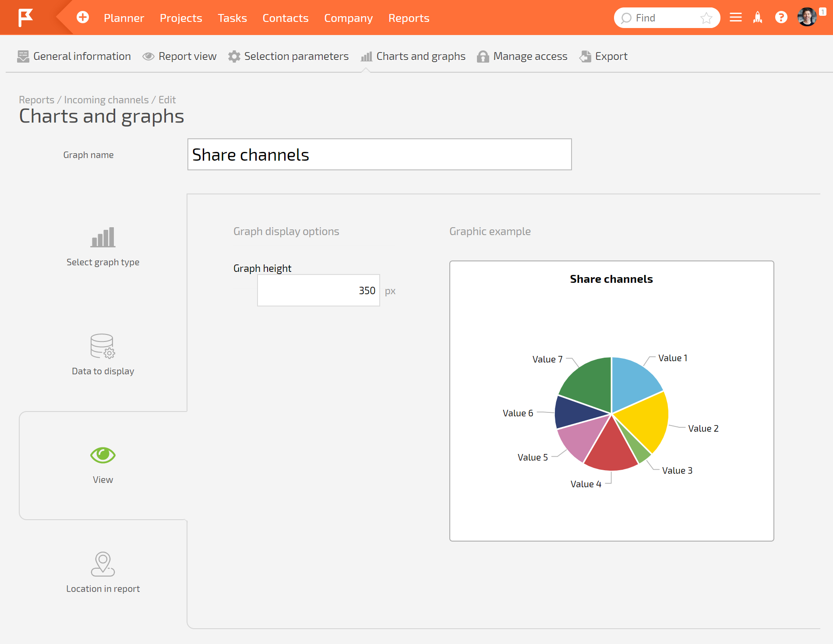Click the Incoming channels breadcrumb link
833x644 pixels.
[x=106, y=100]
